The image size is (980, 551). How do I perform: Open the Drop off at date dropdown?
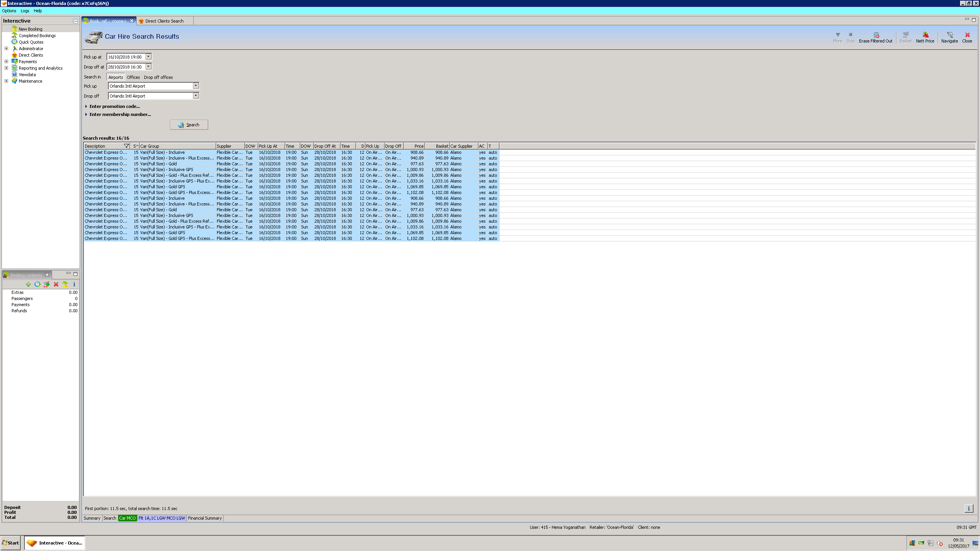(148, 67)
